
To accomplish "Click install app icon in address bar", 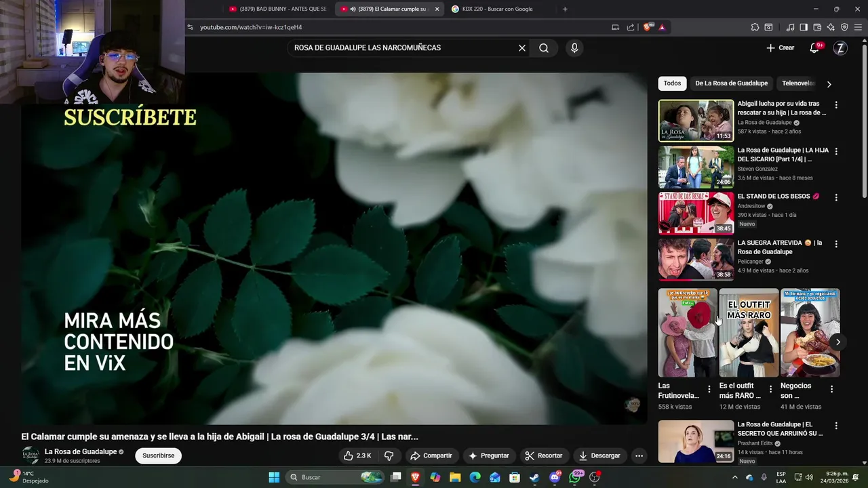I will 615,27.
